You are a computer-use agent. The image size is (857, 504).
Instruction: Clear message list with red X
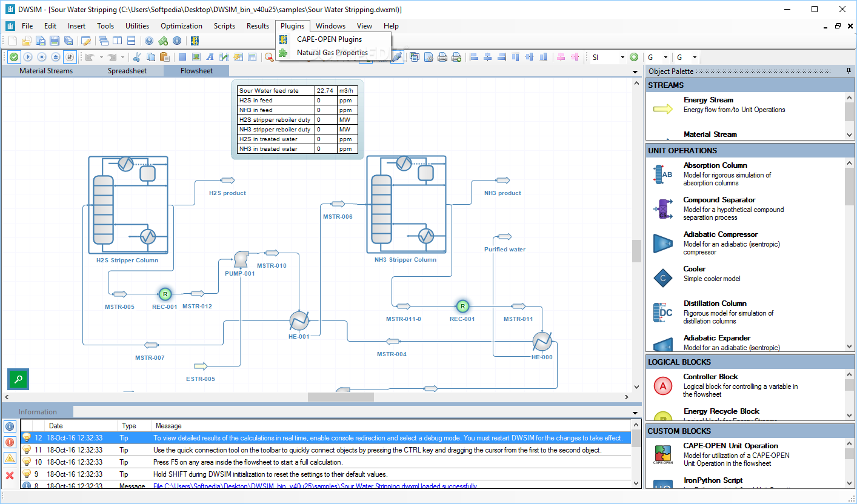click(x=10, y=476)
